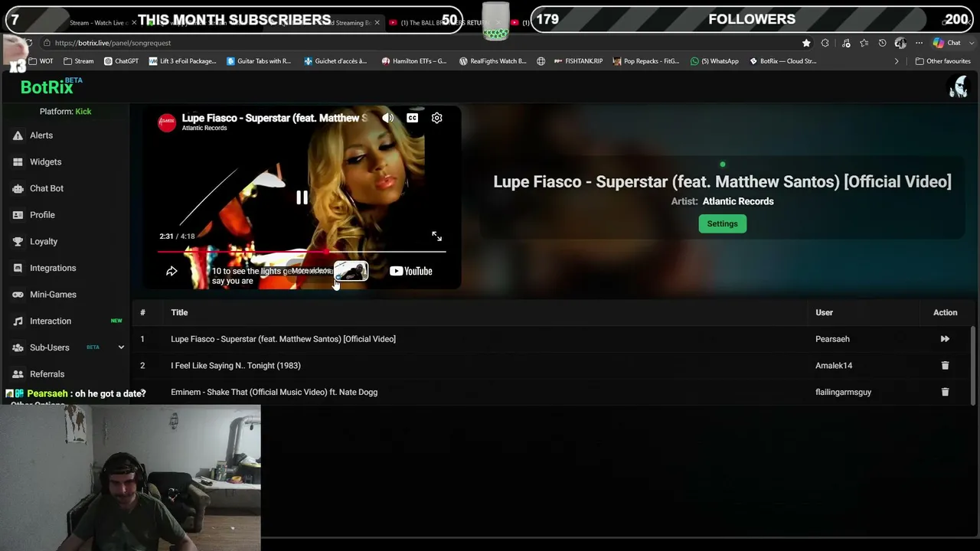Viewport: 980px width, 551px height.
Task: Open the Lift 3 eFoil Package bookmark
Action: pos(183,61)
